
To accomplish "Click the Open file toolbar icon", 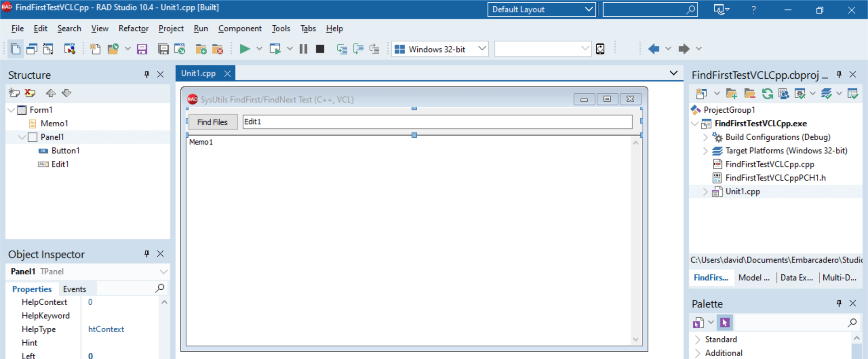I will click(113, 49).
